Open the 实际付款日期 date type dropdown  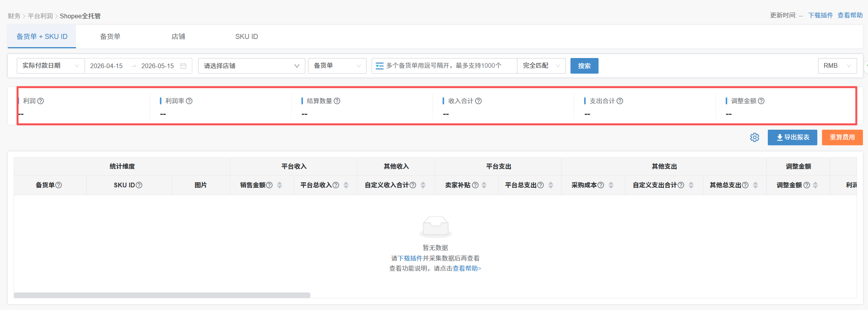(x=51, y=66)
